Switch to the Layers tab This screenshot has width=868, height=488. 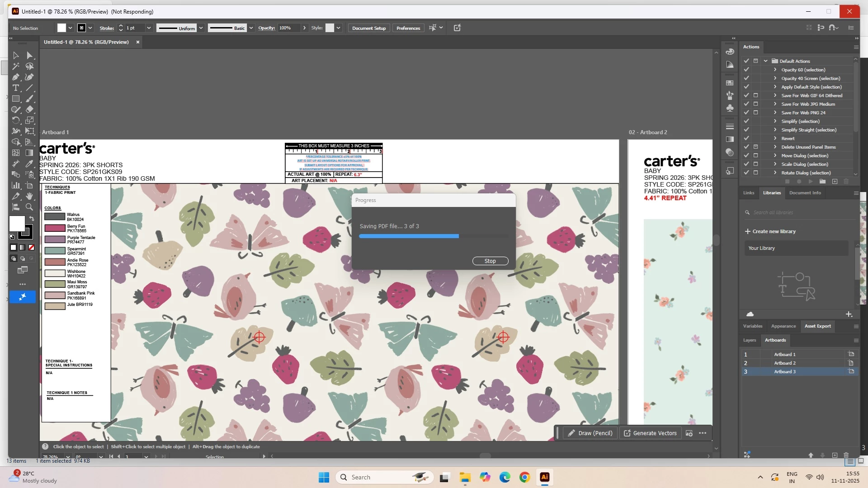(x=749, y=340)
